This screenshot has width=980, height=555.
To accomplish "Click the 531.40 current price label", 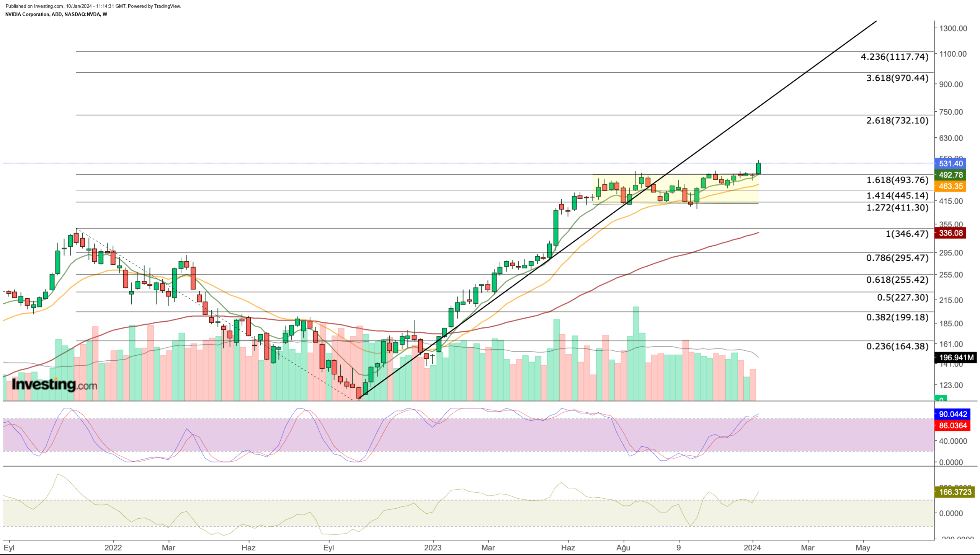I will tap(950, 163).
